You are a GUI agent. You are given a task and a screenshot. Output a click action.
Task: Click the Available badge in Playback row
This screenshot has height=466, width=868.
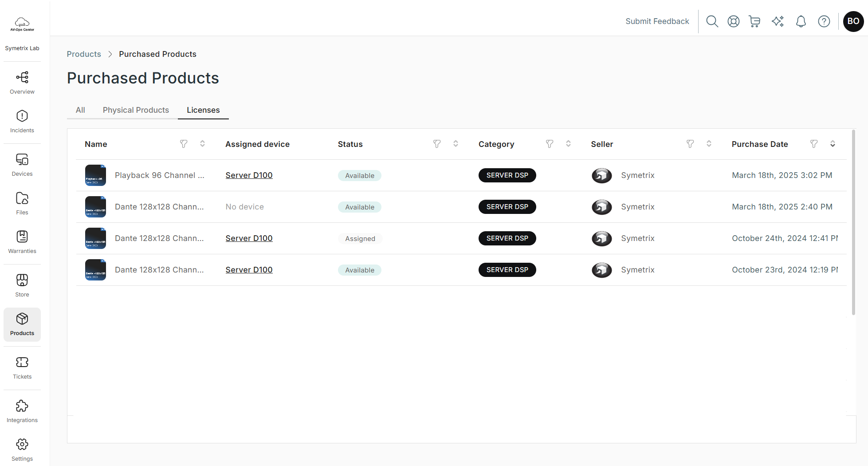point(360,176)
